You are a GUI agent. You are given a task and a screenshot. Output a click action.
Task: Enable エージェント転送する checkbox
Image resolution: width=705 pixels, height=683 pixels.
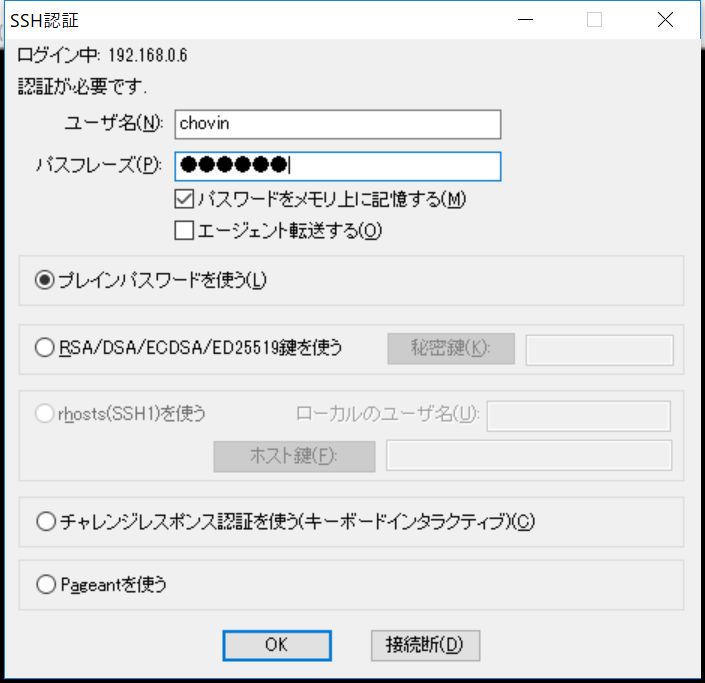(x=184, y=231)
